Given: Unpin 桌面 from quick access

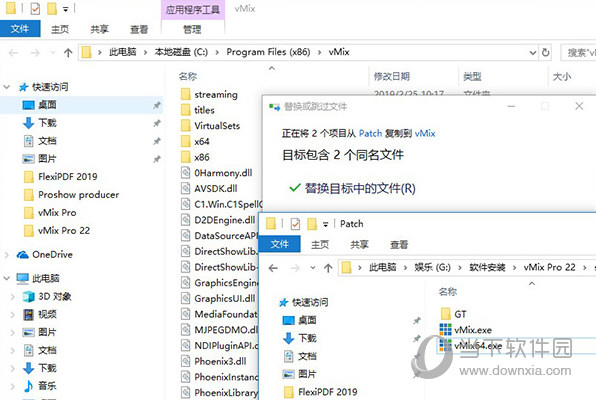Looking at the screenshot, I should click(x=157, y=105).
